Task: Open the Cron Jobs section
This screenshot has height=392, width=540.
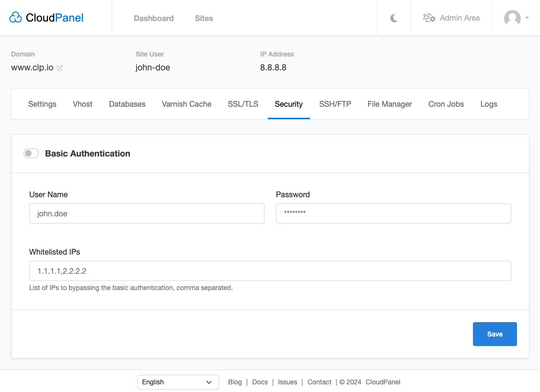Action: 446,104
